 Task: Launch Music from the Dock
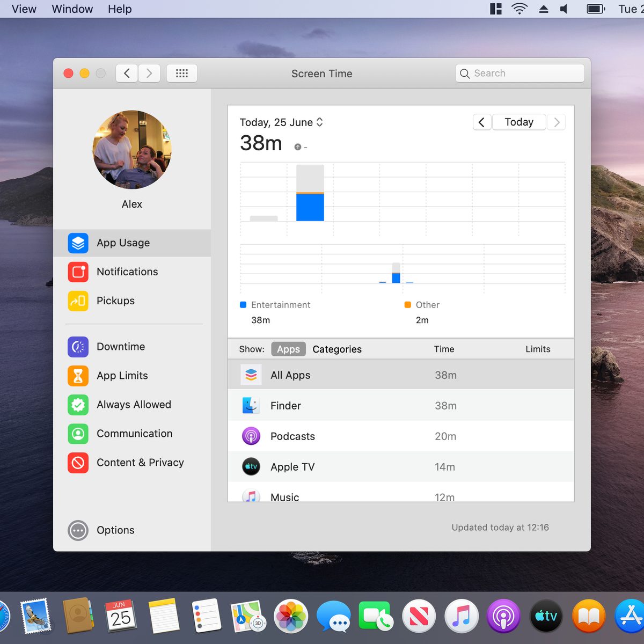click(x=462, y=616)
